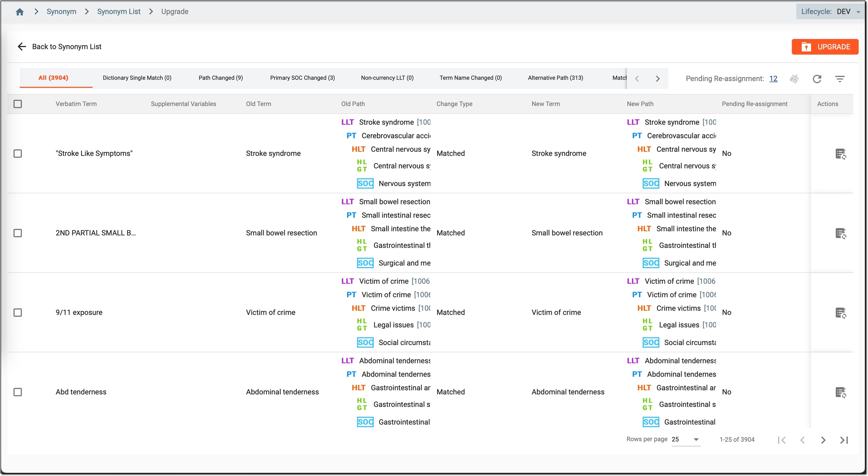Click the Upgrade breadcrumb text
This screenshot has width=868, height=476.
pyautogui.click(x=175, y=11)
